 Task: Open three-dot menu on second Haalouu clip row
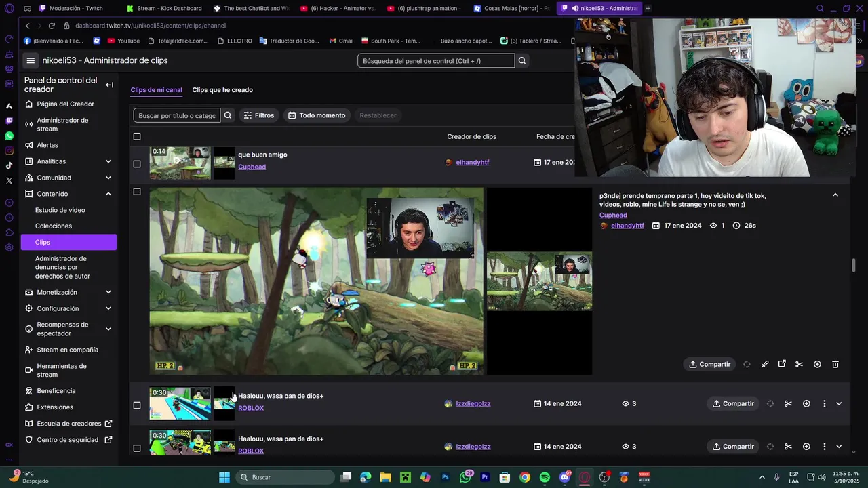825,447
